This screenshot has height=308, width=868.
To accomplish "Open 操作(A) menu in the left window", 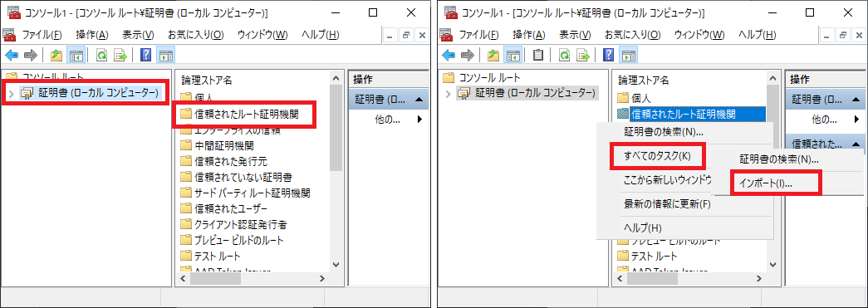I will point(92,35).
